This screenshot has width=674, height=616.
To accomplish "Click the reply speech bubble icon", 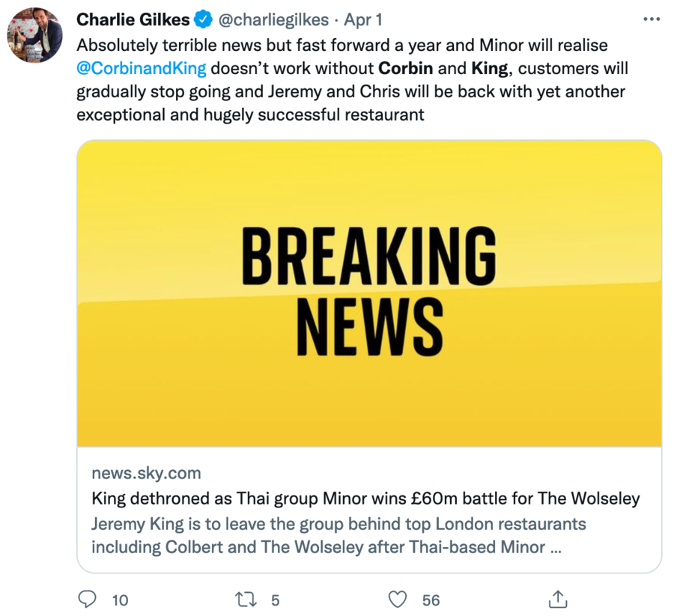I will (x=88, y=599).
